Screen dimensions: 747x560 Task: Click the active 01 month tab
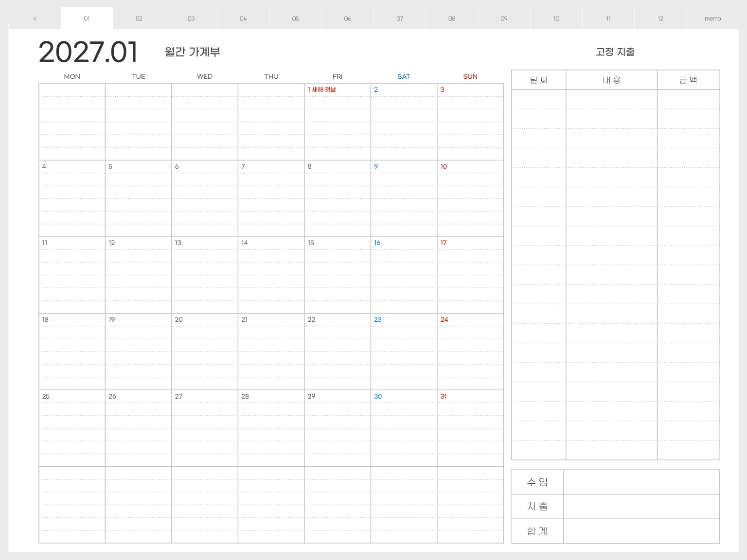click(87, 18)
